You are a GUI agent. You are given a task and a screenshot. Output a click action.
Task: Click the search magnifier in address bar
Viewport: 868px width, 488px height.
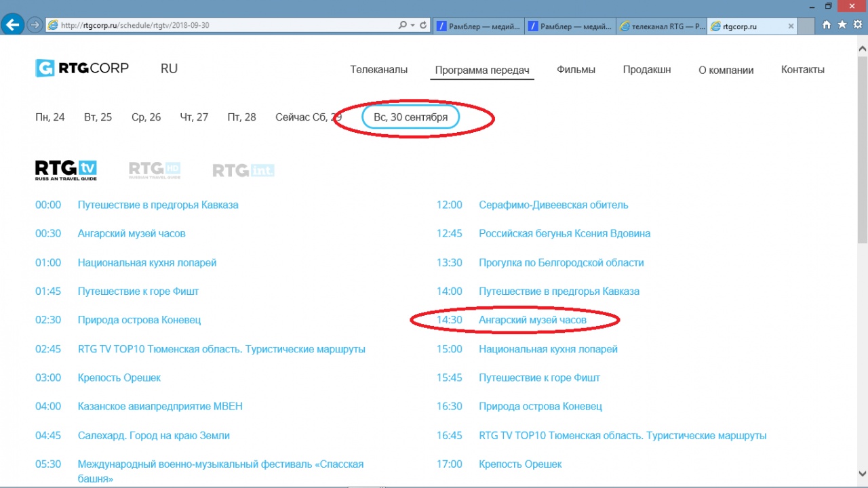point(402,25)
